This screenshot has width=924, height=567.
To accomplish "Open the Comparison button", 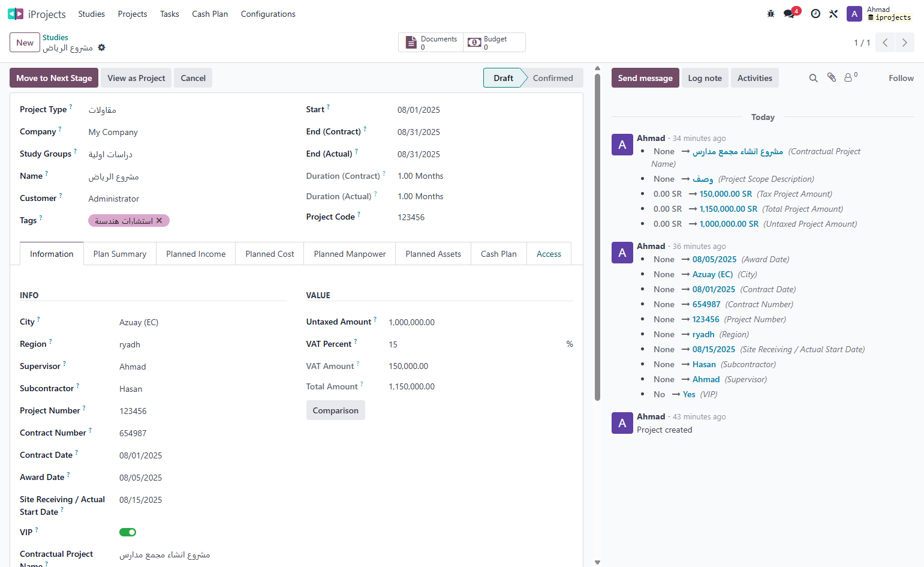I will 336,410.
